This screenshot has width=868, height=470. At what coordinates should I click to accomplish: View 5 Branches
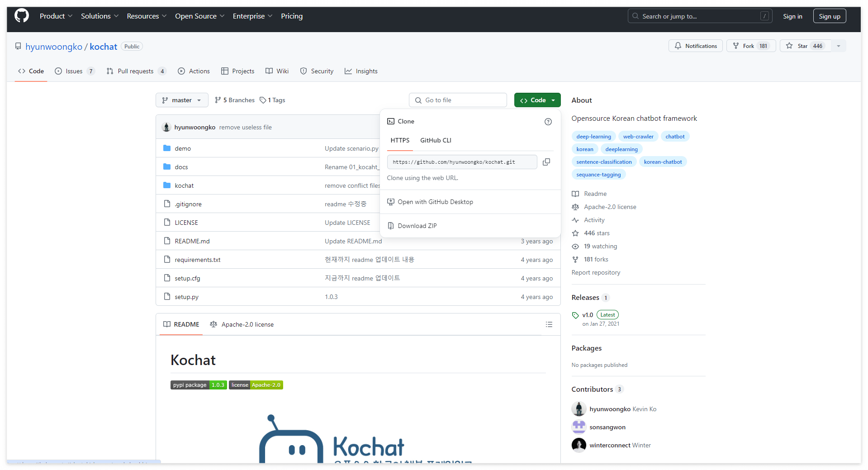coord(235,100)
